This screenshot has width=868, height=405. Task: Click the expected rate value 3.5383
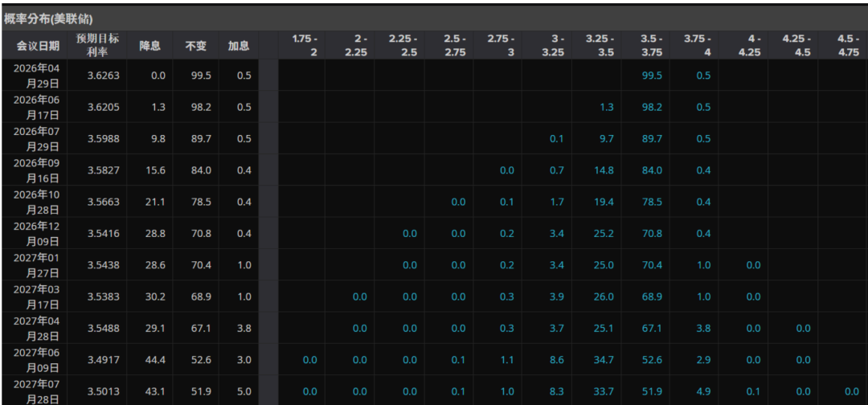coord(102,297)
